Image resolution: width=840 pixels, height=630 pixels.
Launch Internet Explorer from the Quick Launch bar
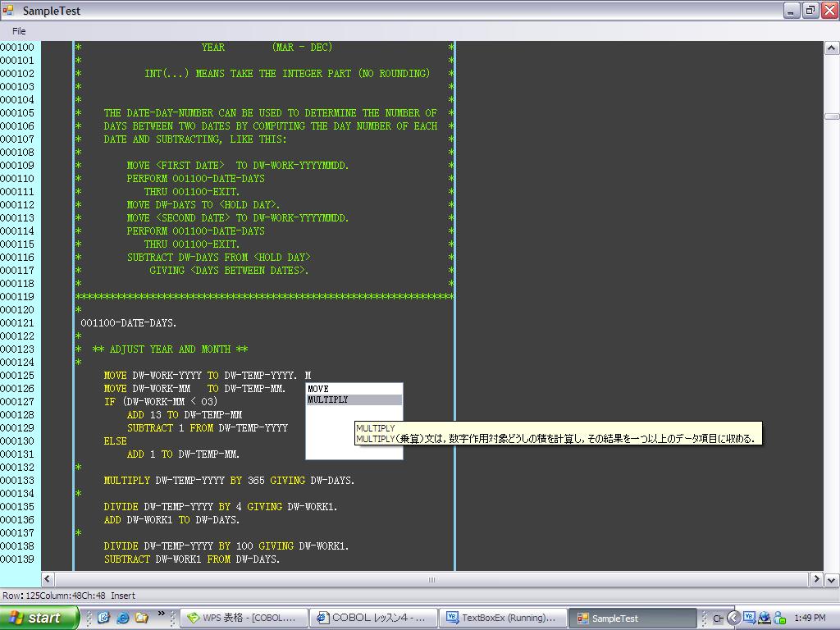click(x=122, y=618)
